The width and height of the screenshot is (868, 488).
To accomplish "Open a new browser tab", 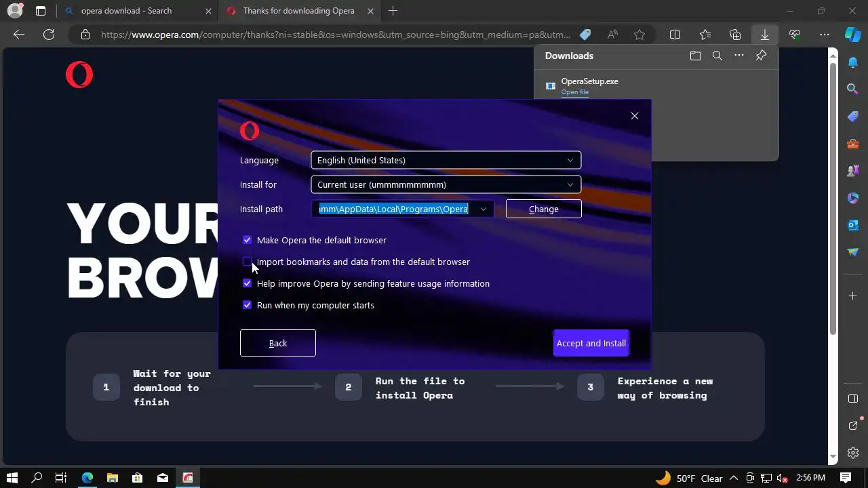I will coord(393,11).
